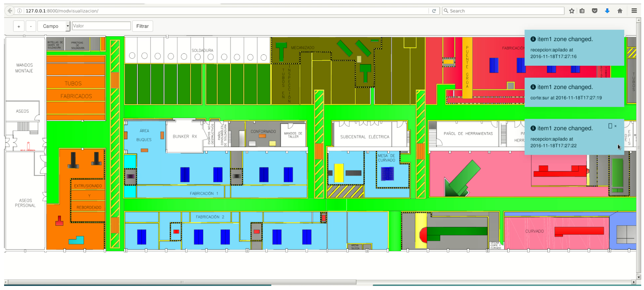Image resolution: width=644 pixels, height=290 pixels.
Task: Open the bookmarks library list icon
Action: point(582,11)
